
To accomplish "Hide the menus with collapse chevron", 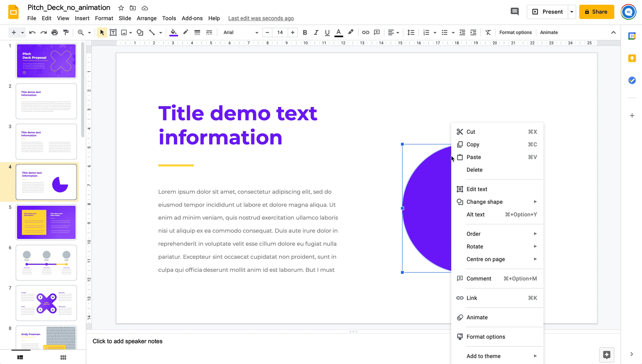I will tap(614, 32).
